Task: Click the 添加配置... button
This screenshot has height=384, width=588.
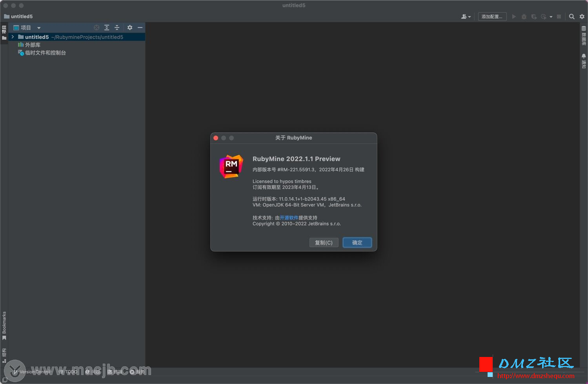Action: 492,16
